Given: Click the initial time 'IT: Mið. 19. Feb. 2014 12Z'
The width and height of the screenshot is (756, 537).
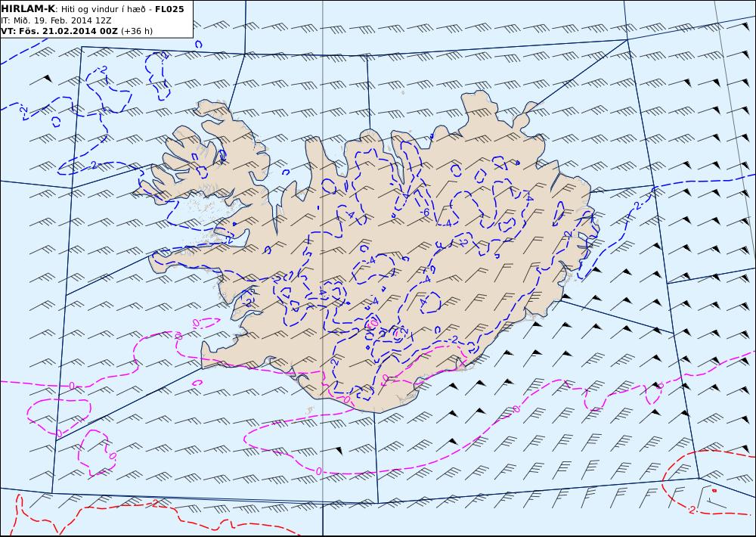Looking at the screenshot, I should [57, 20].
